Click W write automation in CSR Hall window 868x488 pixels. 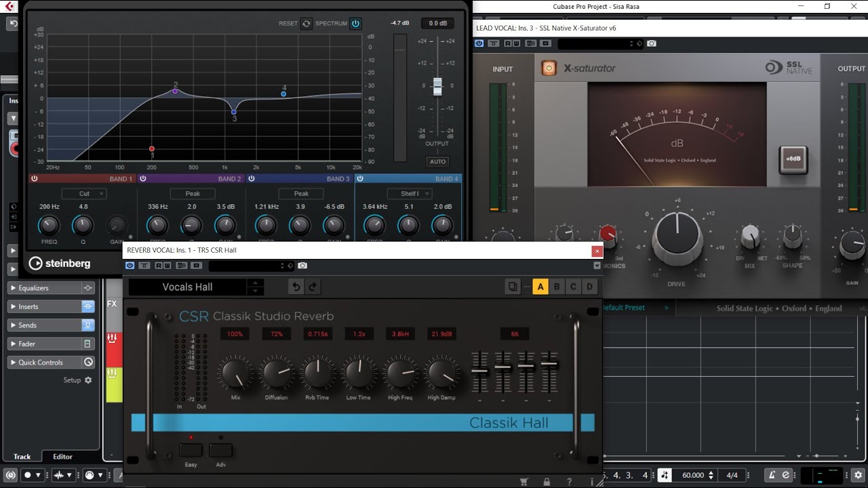167,266
